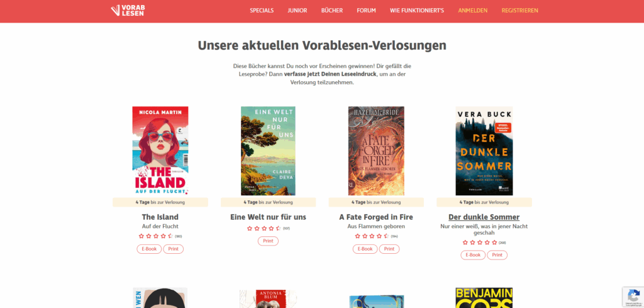The image size is (644, 308).
Task: Click the reCAPTCHA badge icon
Action: (633, 297)
